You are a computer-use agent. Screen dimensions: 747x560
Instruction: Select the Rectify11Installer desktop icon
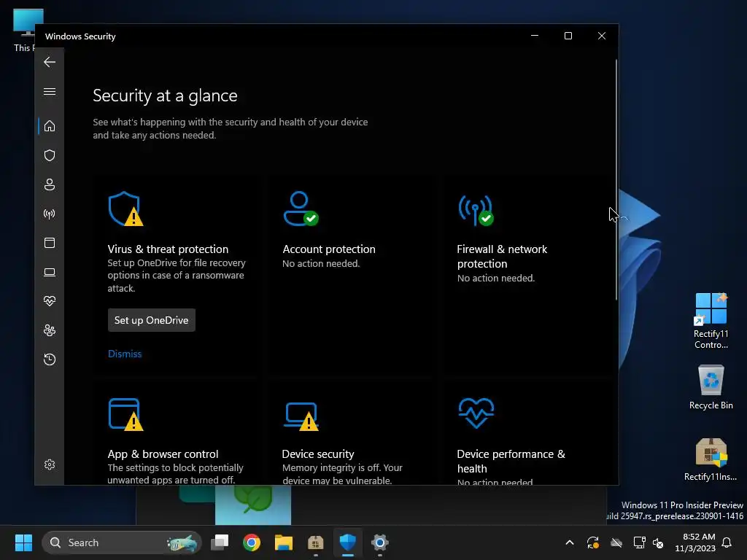[711, 459]
